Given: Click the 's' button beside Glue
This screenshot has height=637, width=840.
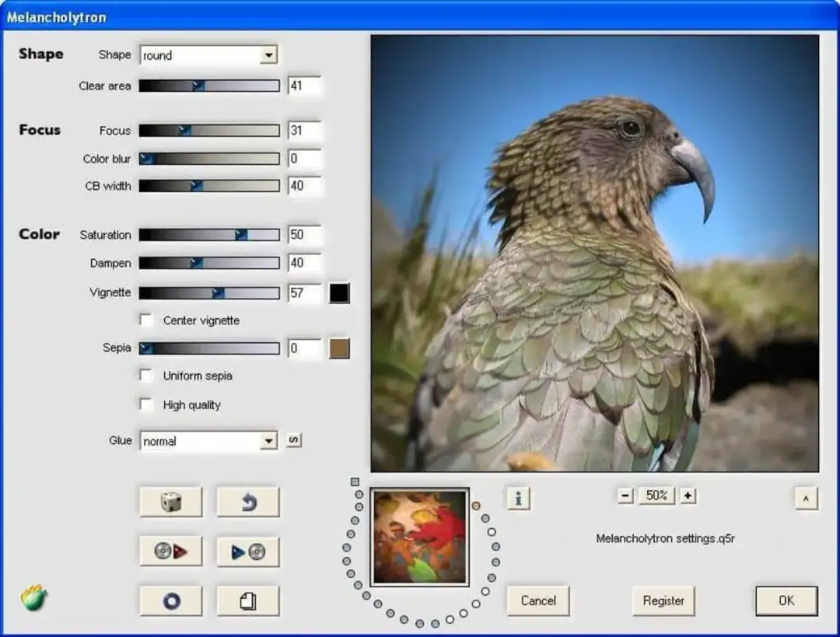Looking at the screenshot, I should click(x=293, y=439).
